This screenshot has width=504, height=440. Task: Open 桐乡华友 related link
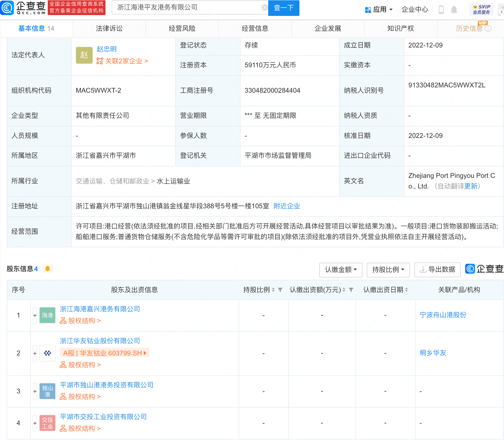tap(433, 353)
